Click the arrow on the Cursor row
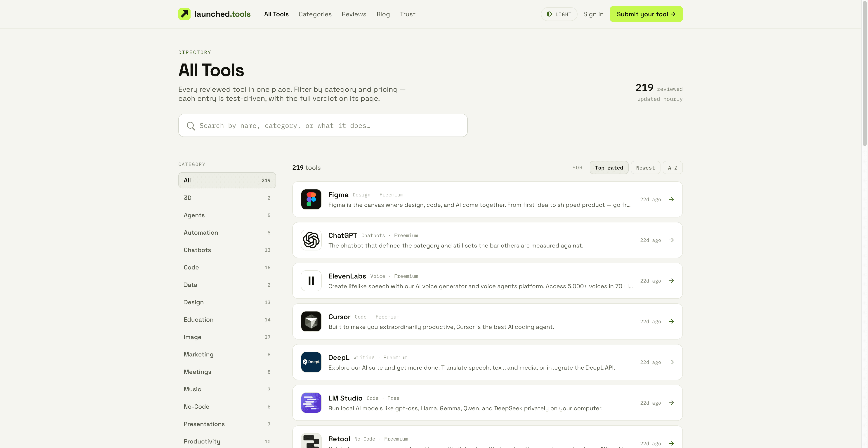Viewport: 868px width, 448px height. 671,321
